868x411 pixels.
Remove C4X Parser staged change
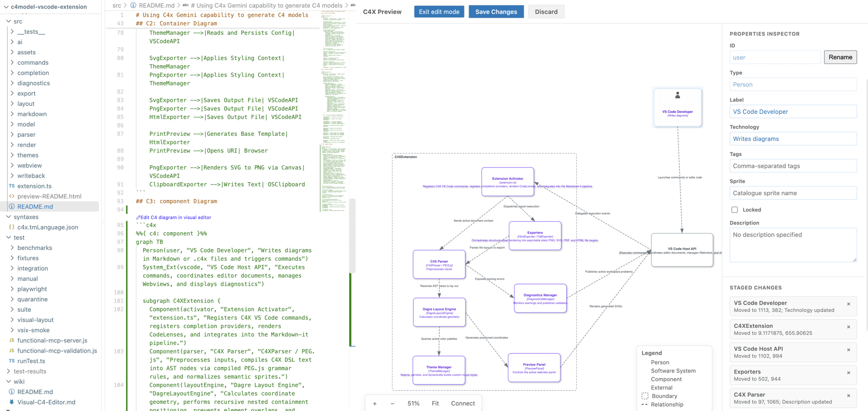click(849, 396)
